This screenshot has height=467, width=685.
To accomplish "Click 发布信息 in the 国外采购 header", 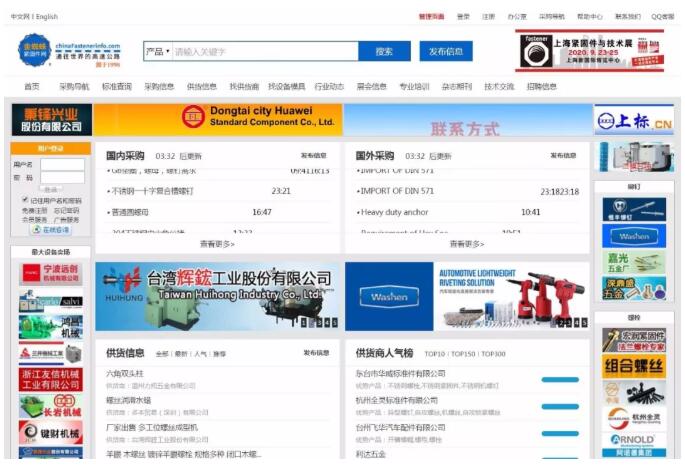I will [x=563, y=156].
